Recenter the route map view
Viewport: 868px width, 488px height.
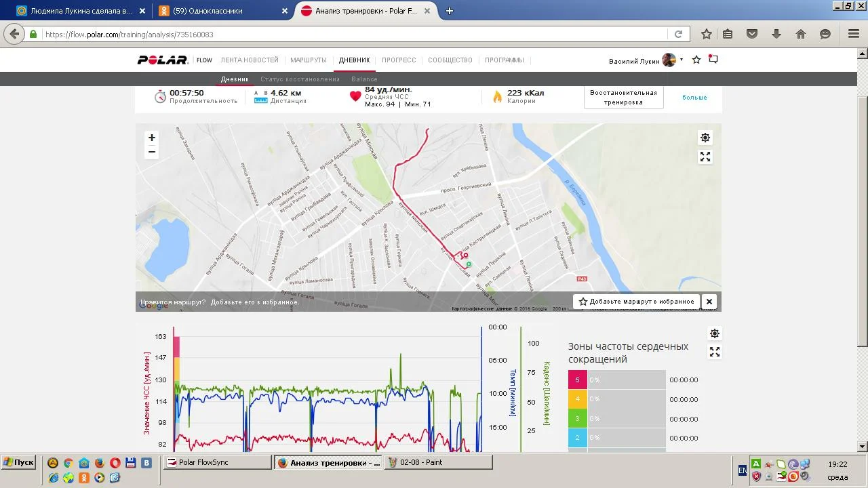705,138
